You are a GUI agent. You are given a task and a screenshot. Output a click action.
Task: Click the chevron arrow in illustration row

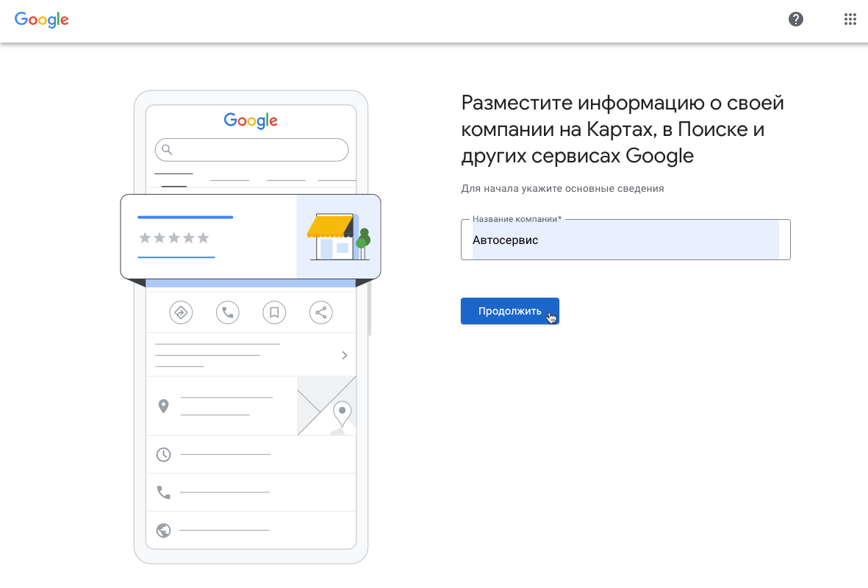(344, 355)
